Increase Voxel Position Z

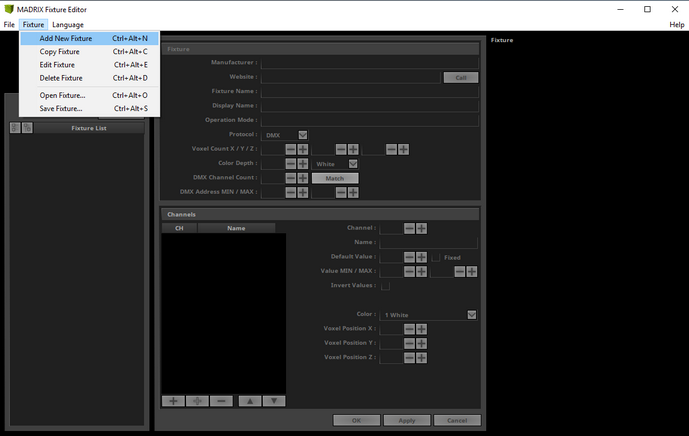421,358
